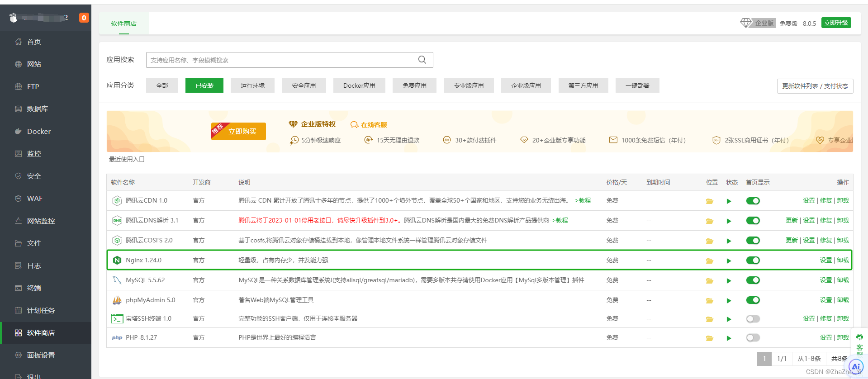Click 更新 link for 腾讯云COSFS 2.0
The height and width of the screenshot is (379, 868).
point(792,240)
